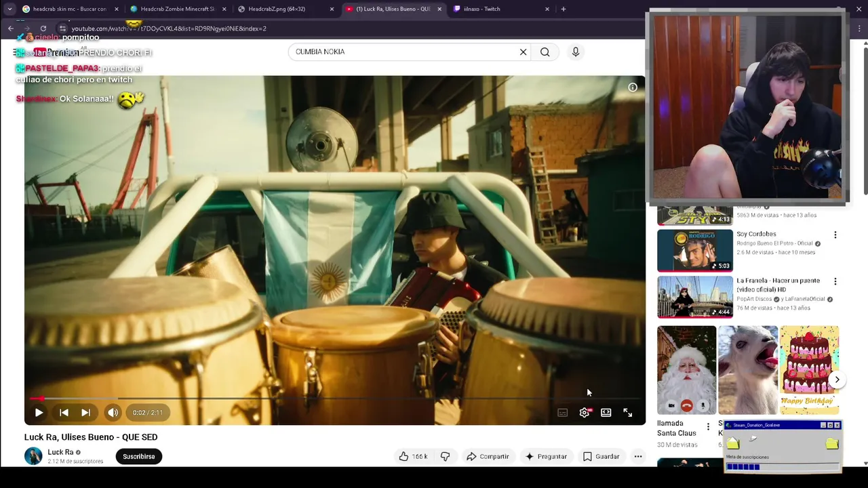Click the Suscribirse button
Viewport: 868px width, 488px height.
pos(139,456)
